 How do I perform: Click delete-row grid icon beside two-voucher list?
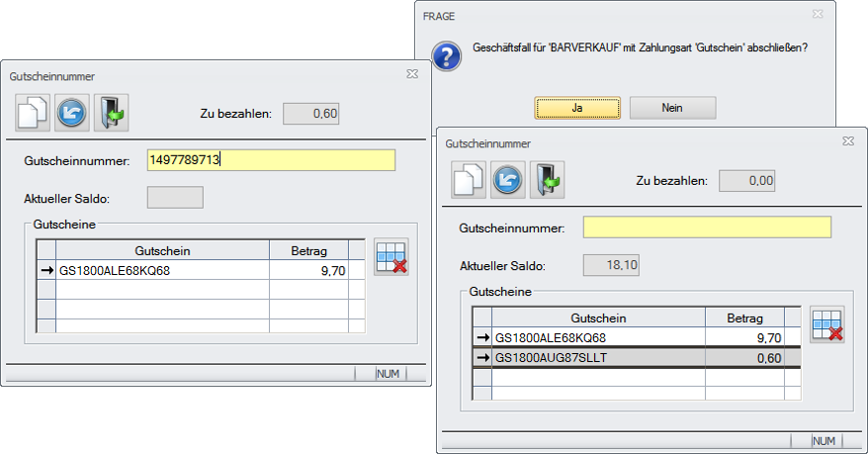(x=827, y=324)
